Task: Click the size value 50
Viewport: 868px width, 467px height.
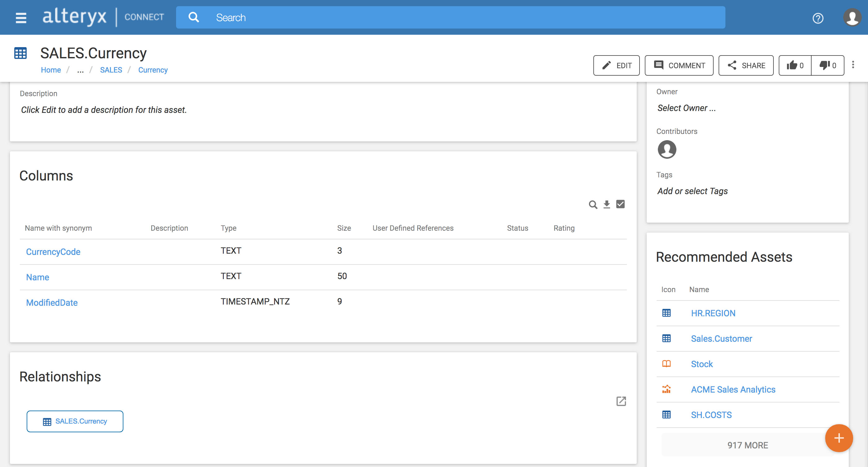Action: tap(342, 276)
